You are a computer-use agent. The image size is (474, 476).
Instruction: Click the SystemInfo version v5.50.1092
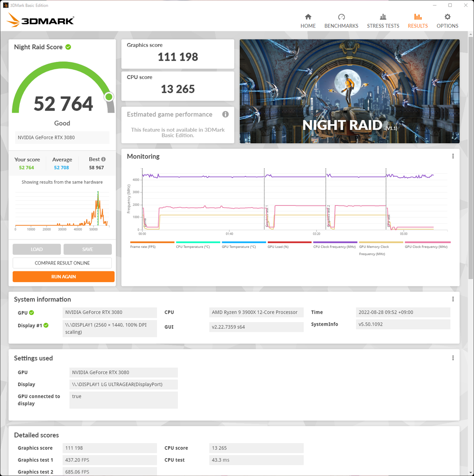[403, 324]
